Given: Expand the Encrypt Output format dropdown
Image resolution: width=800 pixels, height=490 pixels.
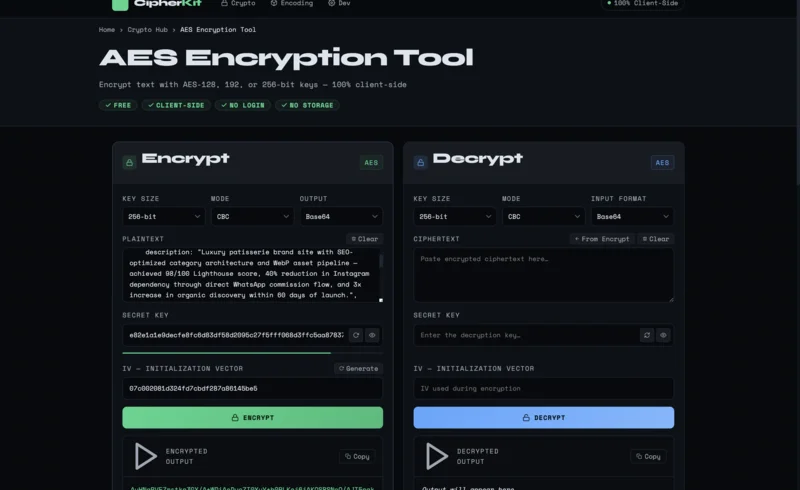Looking at the screenshot, I should [341, 216].
